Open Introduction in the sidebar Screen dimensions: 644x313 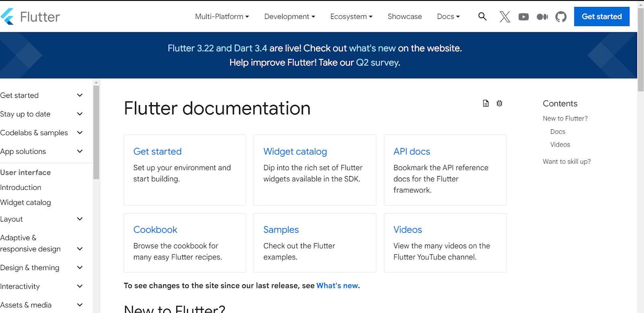pos(21,187)
